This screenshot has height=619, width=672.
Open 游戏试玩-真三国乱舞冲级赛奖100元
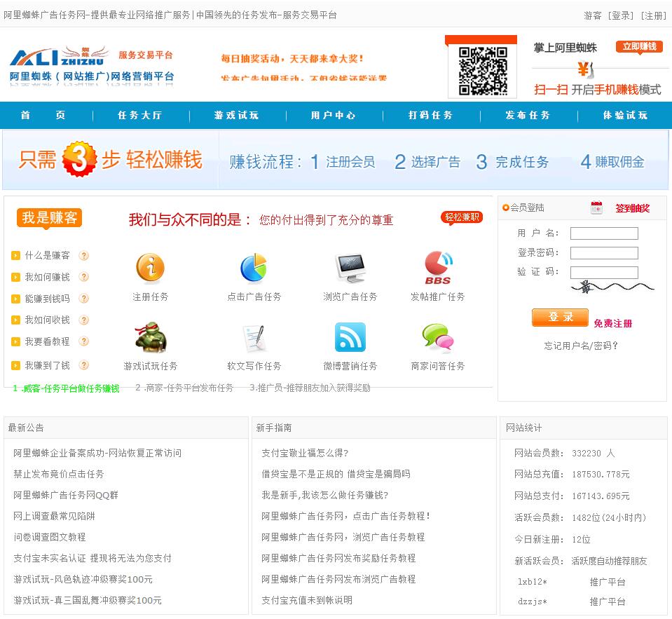pos(88,600)
